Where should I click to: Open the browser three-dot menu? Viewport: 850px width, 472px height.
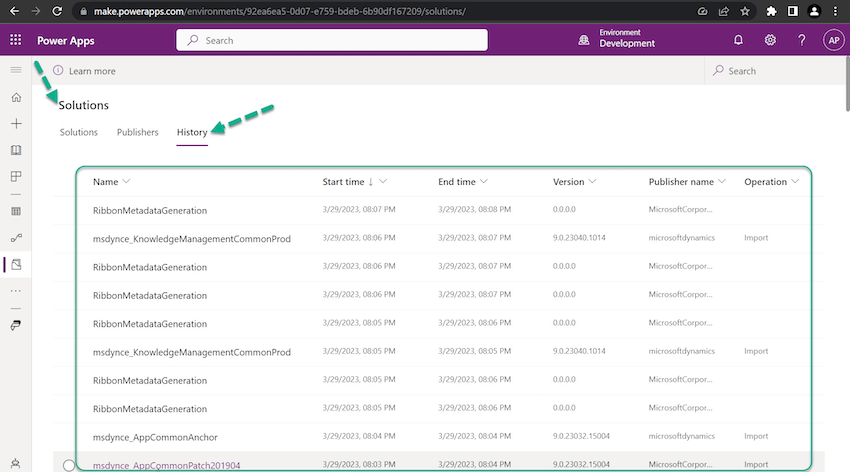pyautogui.click(x=835, y=11)
